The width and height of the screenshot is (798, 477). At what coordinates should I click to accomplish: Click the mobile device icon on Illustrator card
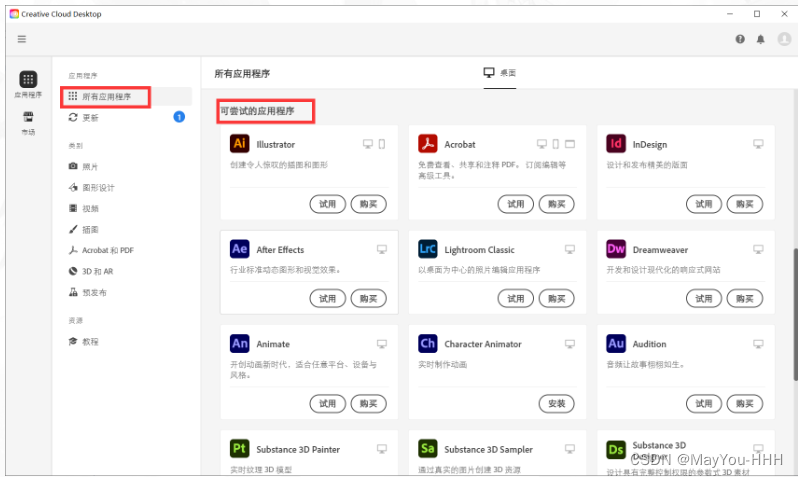coord(382,144)
